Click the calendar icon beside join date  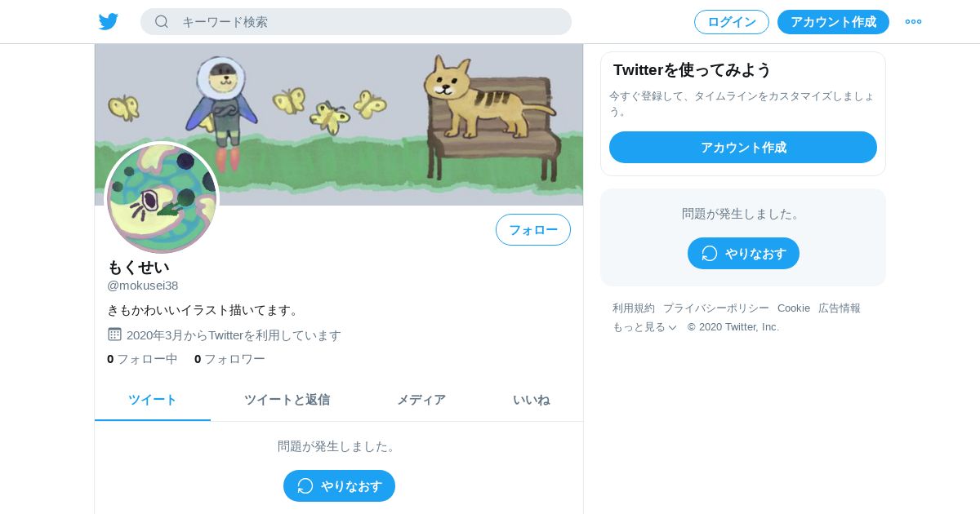point(114,335)
